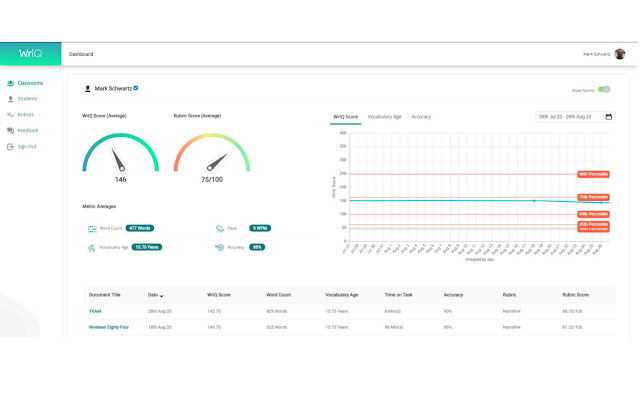Click the Students sidebar icon

click(10, 99)
